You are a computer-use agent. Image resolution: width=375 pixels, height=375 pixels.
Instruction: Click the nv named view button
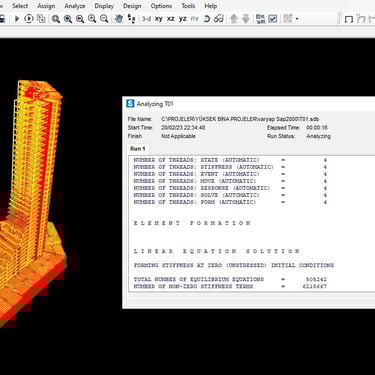click(x=194, y=19)
